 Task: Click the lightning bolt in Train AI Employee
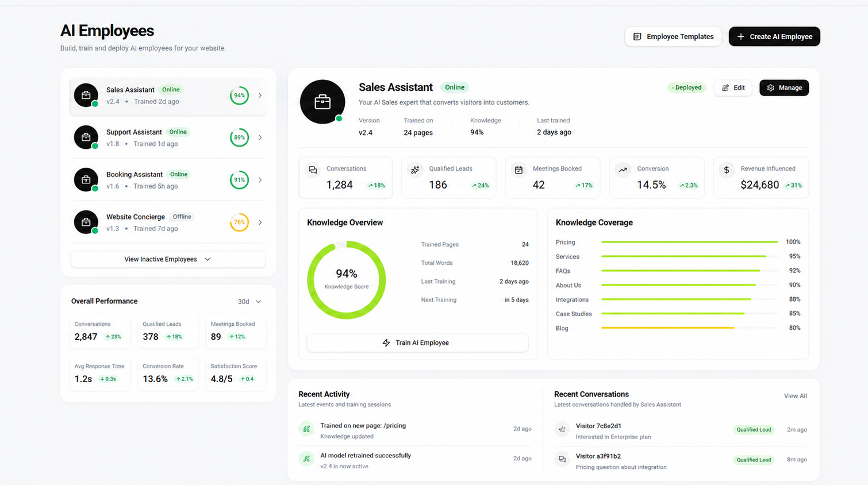pos(386,343)
